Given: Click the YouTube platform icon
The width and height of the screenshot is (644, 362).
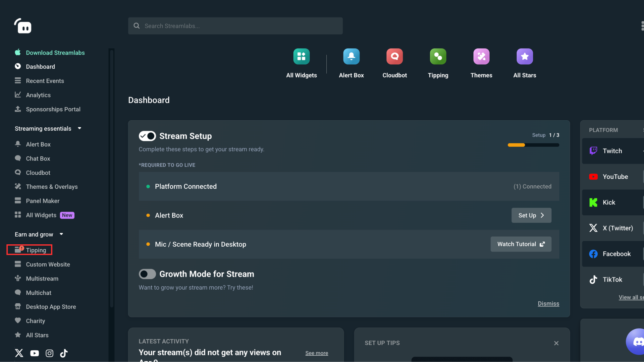Looking at the screenshot, I should [593, 177].
